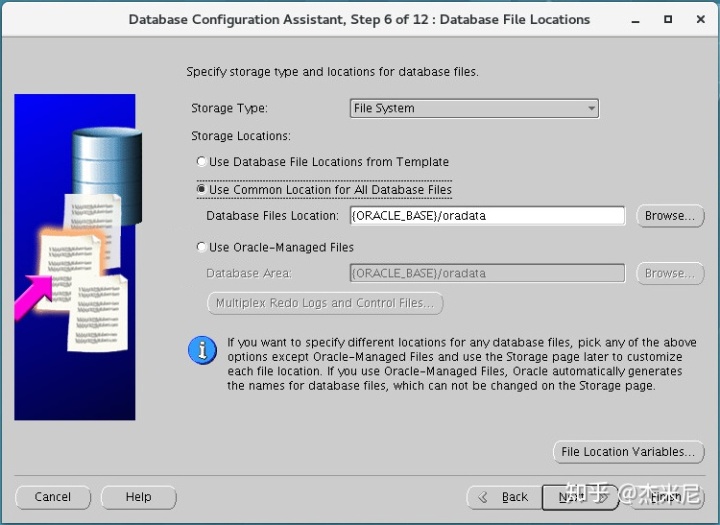Click the Storage Type label
Image resolution: width=720 pixels, height=525 pixels.
pyautogui.click(x=229, y=108)
